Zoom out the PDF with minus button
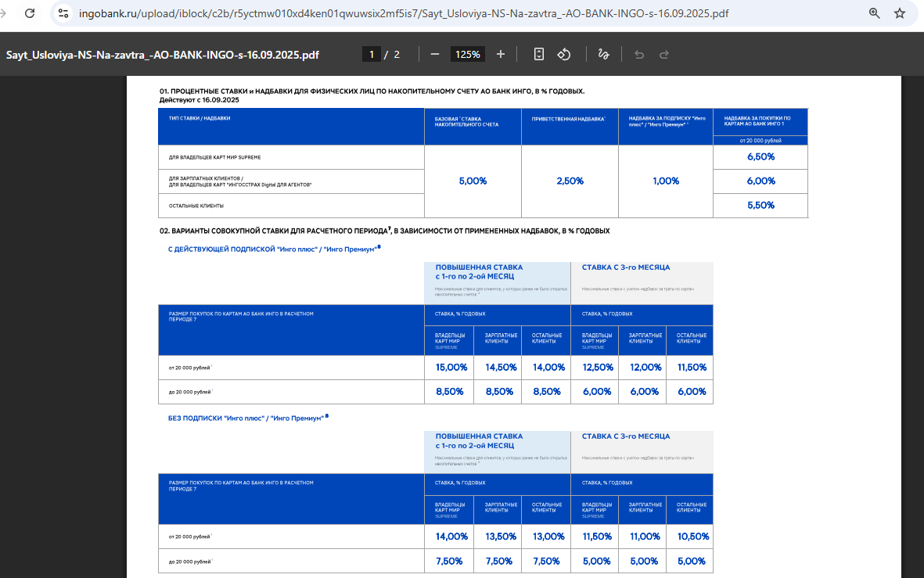Screen dimensions: 924x578 coord(435,54)
